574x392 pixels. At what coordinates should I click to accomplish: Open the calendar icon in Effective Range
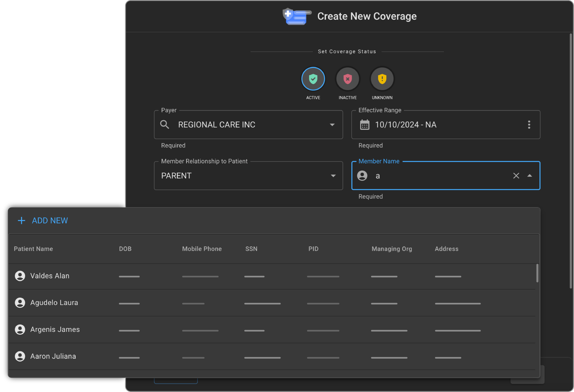click(x=364, y=125)
